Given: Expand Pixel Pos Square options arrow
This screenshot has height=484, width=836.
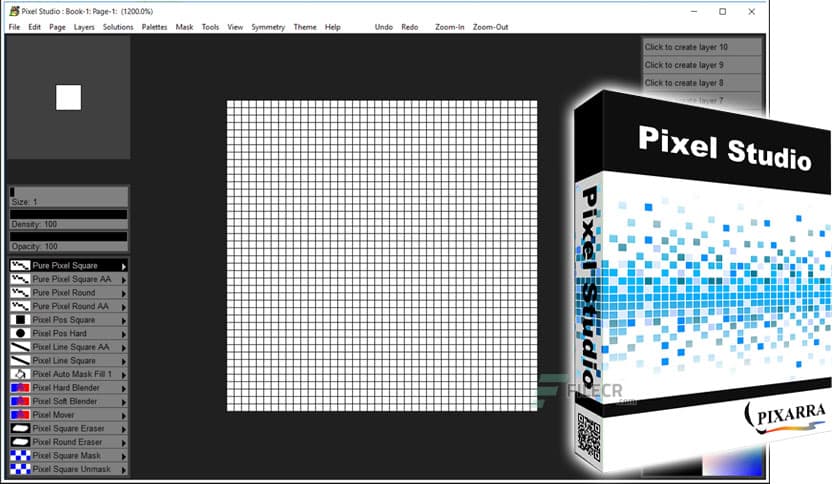Looking at the screenshot, I should click(x=124, y=320).
